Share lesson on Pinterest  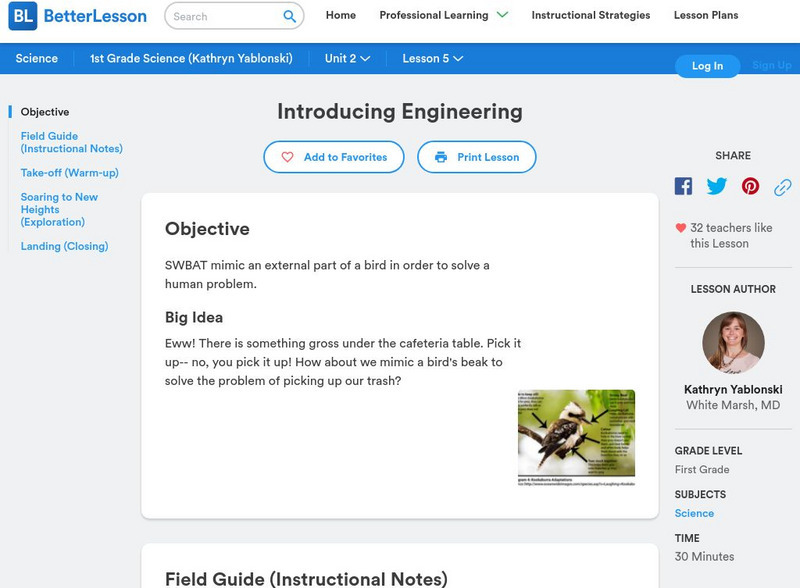(751, 186)
